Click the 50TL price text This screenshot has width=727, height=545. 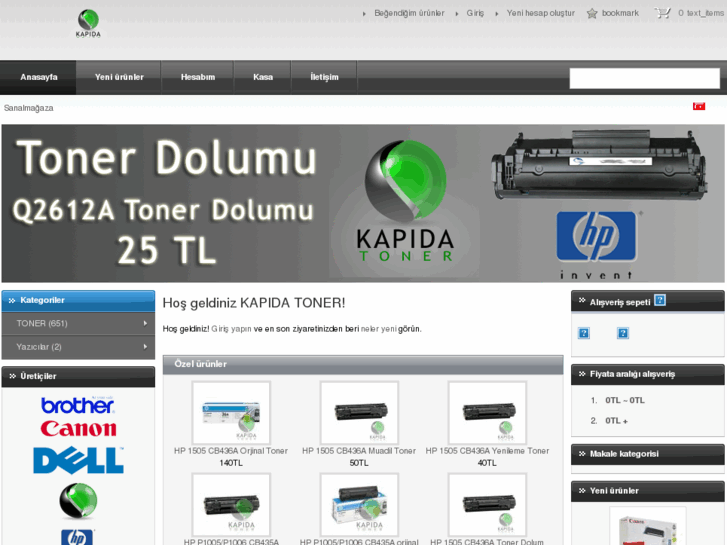pyautogui.click(x=359, y=463)
